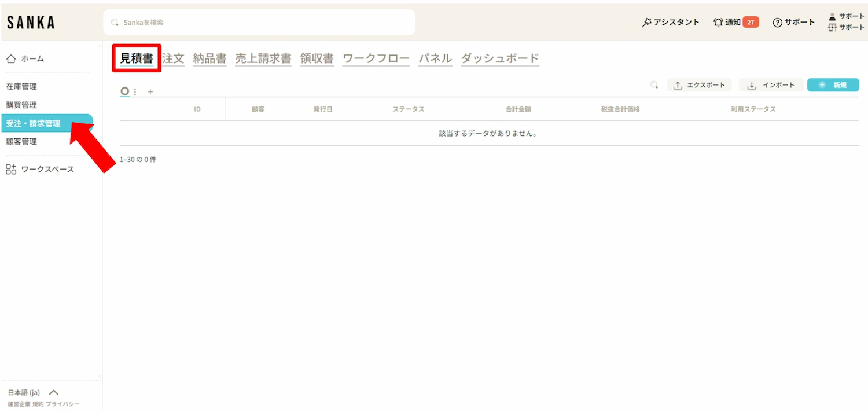Screen dimensions: 868x412
Task: Go to ホーム via the house icon
Action: click(x=10, y=58)
